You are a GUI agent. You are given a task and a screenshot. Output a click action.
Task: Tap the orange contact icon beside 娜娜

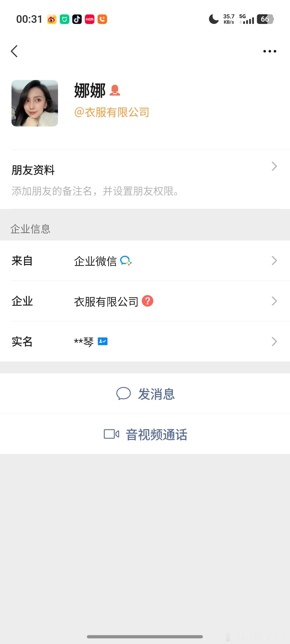115,90
